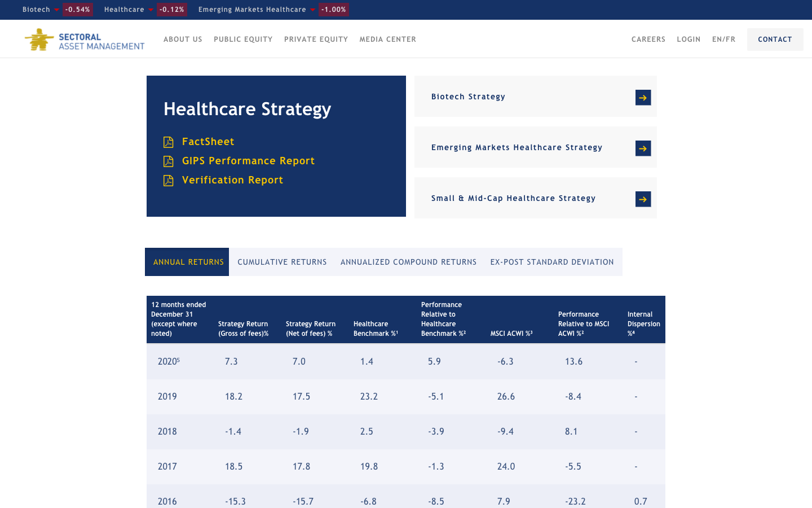812x508 pixels.
Task: Open the Verification Report PDF icon
Action: (x=168, y=181)
